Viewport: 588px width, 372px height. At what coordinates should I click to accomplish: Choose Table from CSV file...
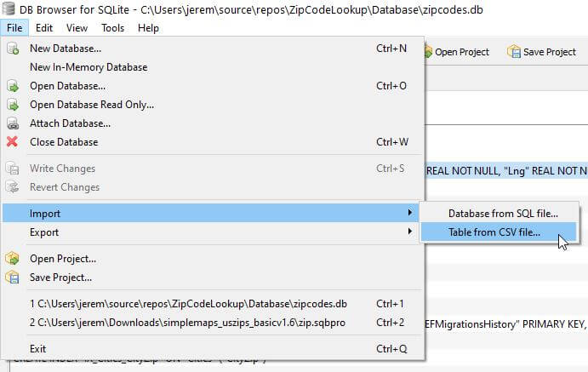499,232
